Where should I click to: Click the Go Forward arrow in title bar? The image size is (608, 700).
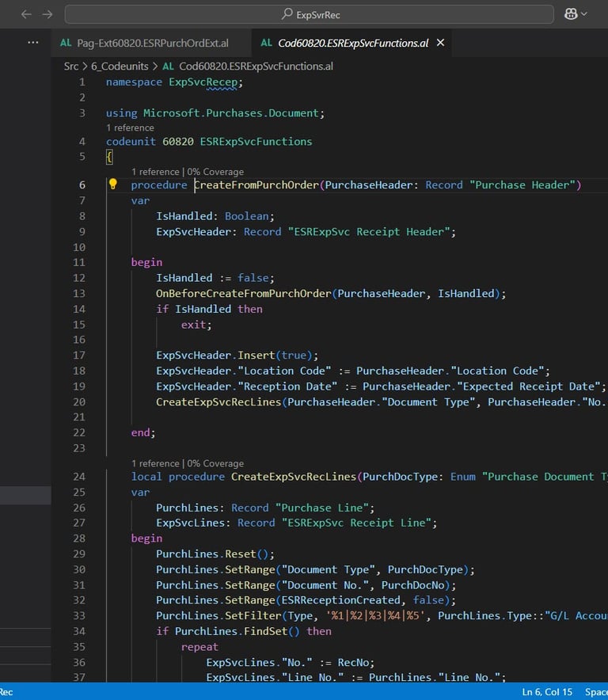(x=47, y=14)
